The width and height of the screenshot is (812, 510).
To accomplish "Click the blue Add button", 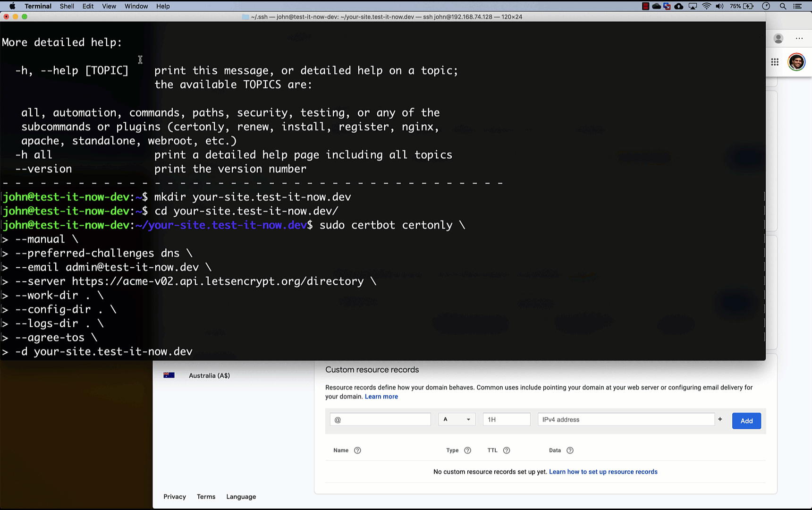I will click(x=746, y=421).
